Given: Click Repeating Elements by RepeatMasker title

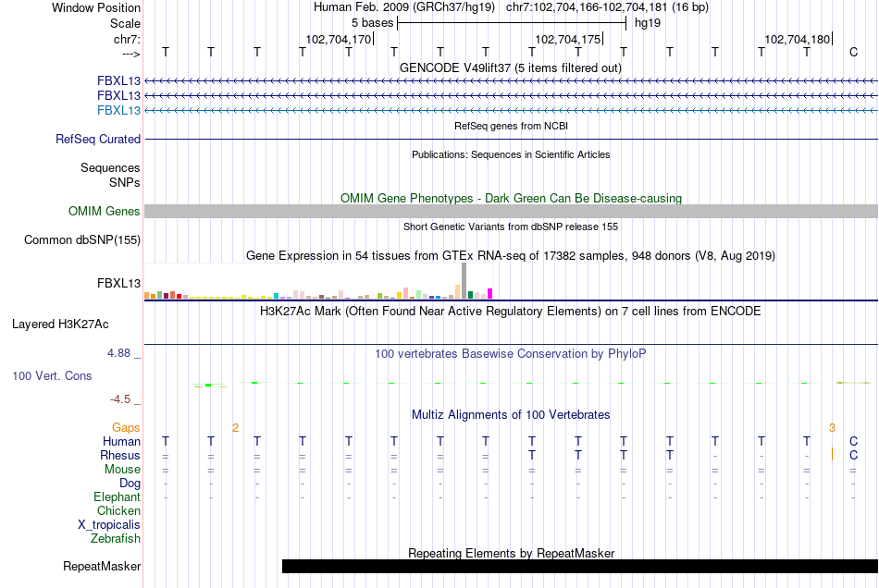Looking at the screenshot, I should (x=511, y=553).
